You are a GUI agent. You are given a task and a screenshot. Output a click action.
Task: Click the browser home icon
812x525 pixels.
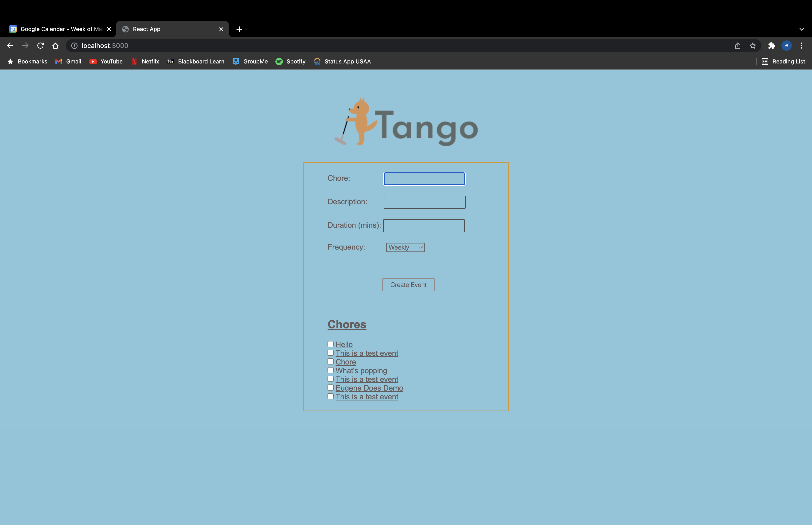coord(55,46)
